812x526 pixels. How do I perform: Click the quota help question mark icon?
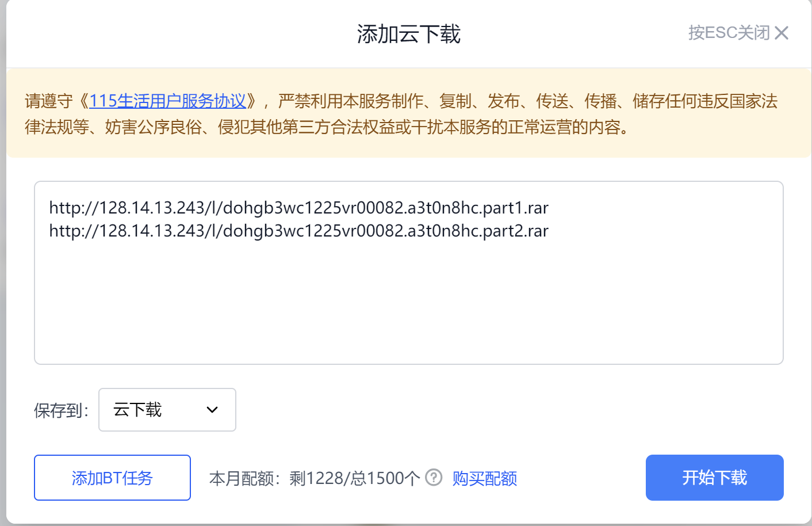434,478
